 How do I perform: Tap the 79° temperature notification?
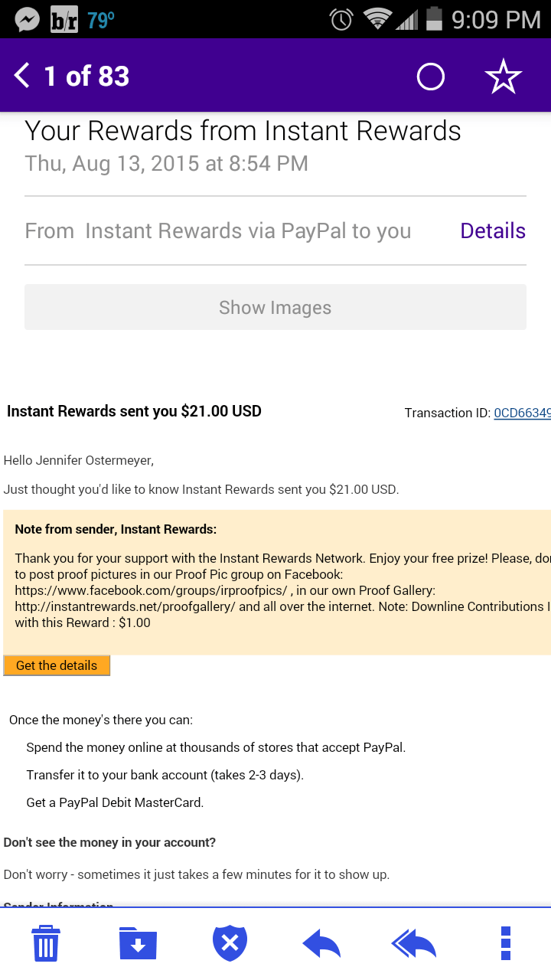coord(101,19)
